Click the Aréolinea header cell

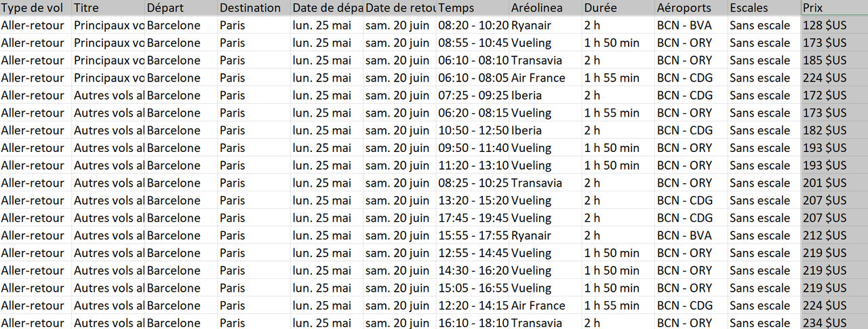click(x=546, y=8)
